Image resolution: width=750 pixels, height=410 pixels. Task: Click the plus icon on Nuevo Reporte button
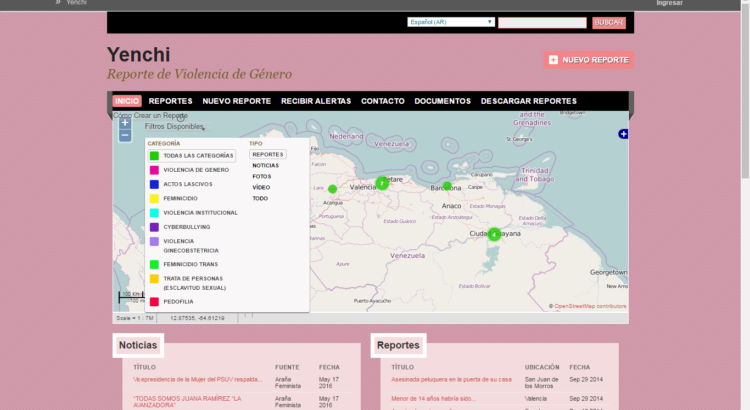pyautogui.click(x=554, y=60)
